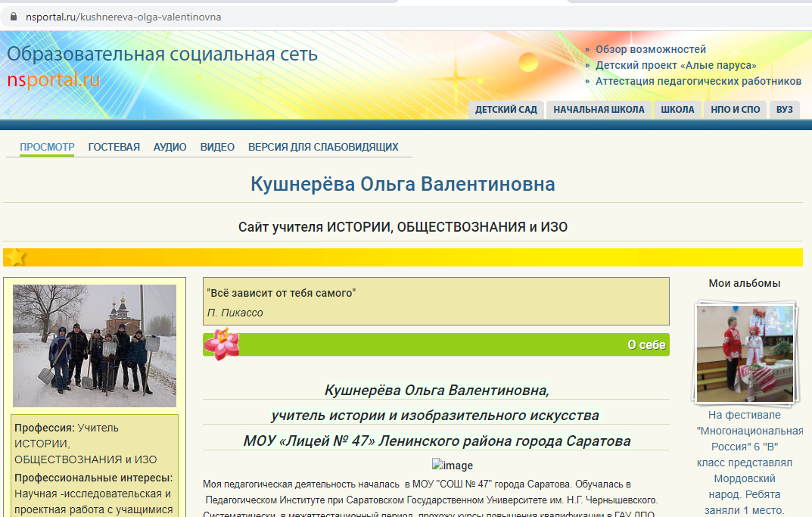Switch to the ГОСТЕВАЯ tab
The width and height of the screenshot is (812, 517).
114,147
